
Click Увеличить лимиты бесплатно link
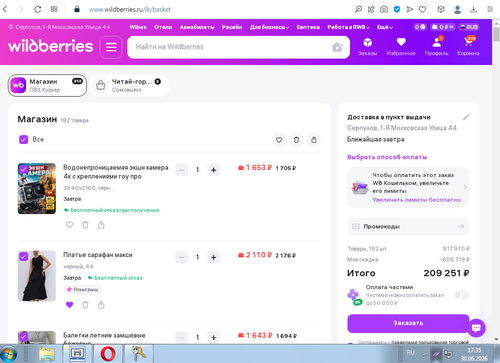(417, 200)
